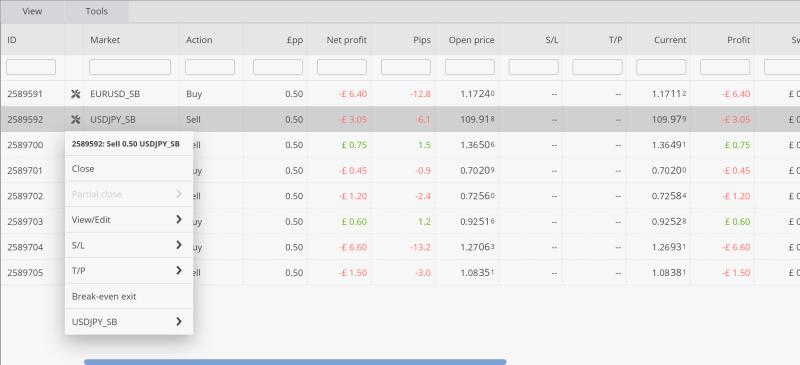Click the horizontal scrollbar at bottom
The image size is (800, 365).
click(295, 362)
